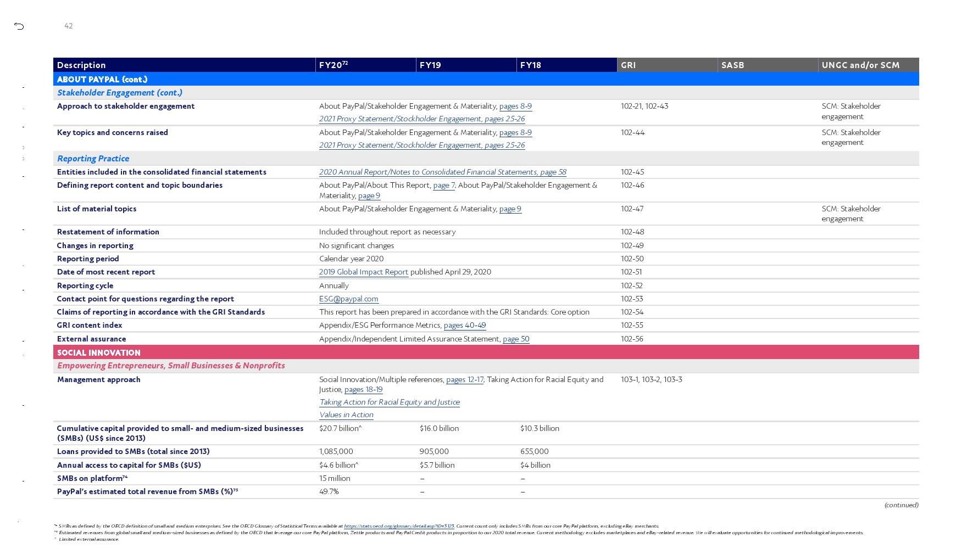Open the italic Taking Action for Racial Equity and Justice link
This screenshot has width=956, height=560.
point(390,402)
